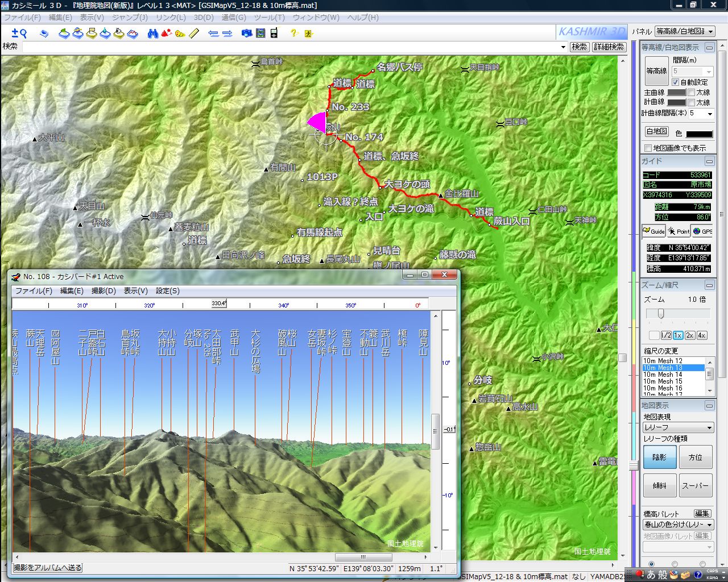The width and height of the screenshot is (728, 582).
Task: Open the binoculars search tool
Action: point(152,34)
